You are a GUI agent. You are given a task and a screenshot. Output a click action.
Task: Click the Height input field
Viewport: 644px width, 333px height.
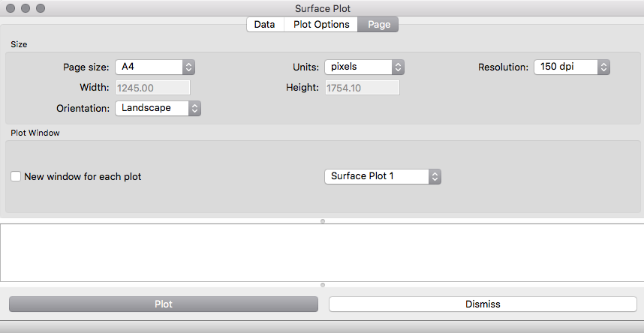click(362, 88)
